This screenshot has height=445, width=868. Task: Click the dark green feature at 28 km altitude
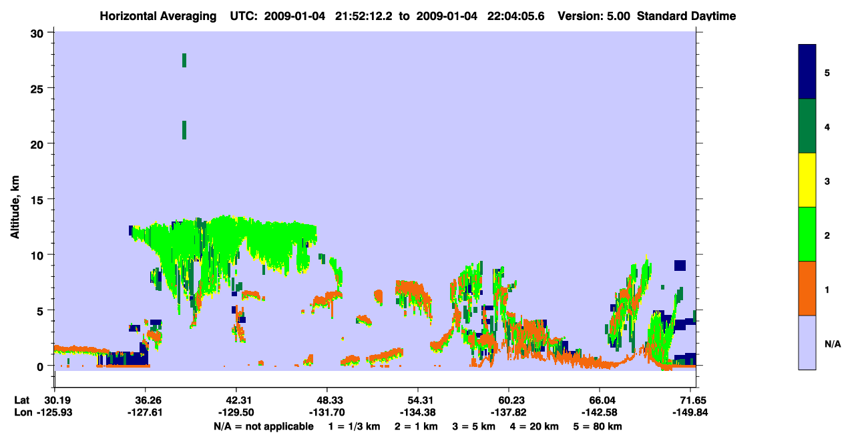point(184,60)
